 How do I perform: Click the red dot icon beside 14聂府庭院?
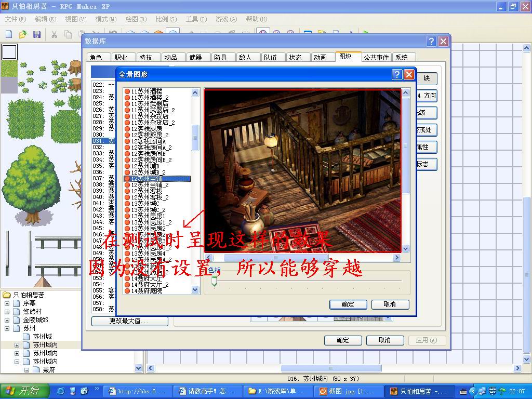point(127,291)
